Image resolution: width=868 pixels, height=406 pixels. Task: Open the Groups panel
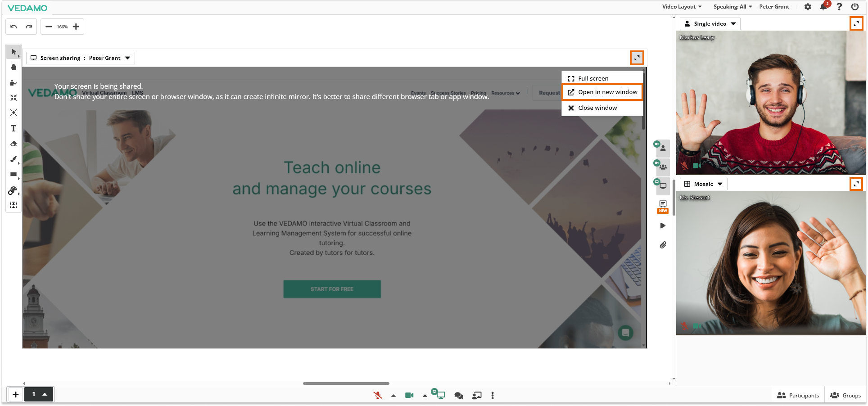845,396
